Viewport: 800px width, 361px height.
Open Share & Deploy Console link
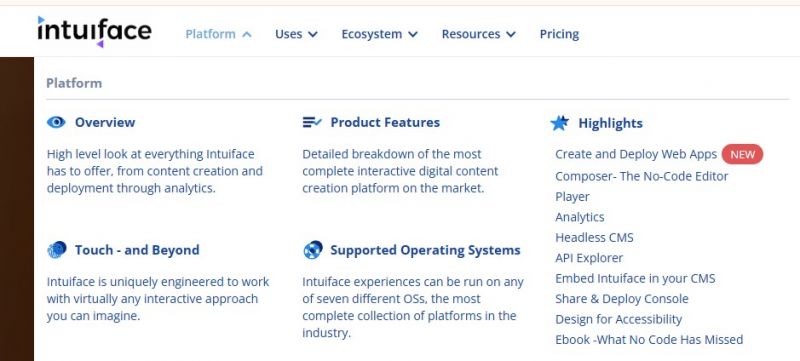pos(621,299)
